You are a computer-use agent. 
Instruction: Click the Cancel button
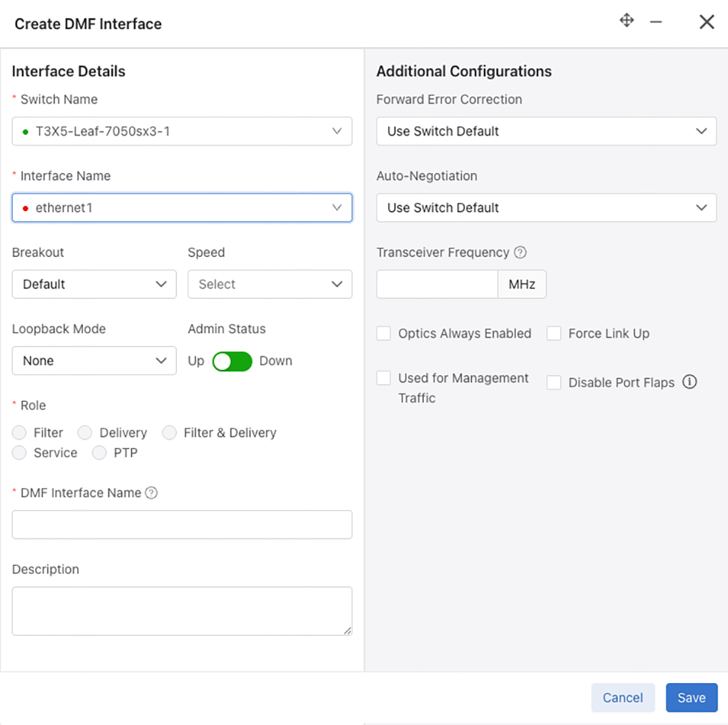tap(622, 697)
